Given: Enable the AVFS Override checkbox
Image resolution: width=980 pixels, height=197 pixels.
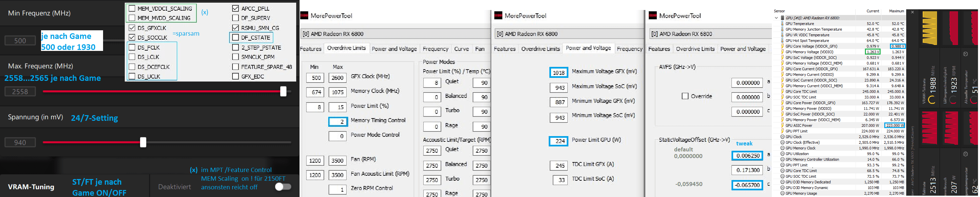Looking at the screenshot, I should click(685, 96).
